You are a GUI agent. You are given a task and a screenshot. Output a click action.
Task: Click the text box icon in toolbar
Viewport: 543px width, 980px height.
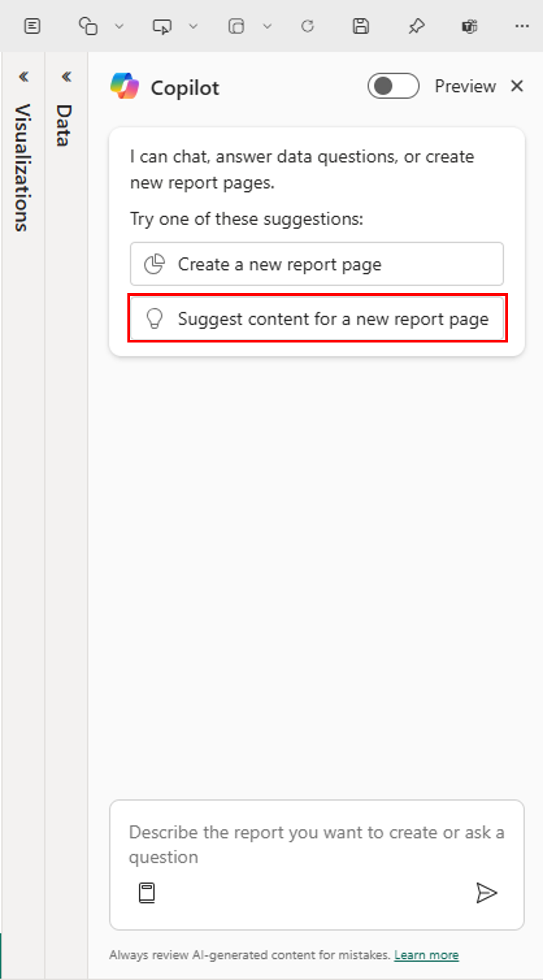click(32, 27)
